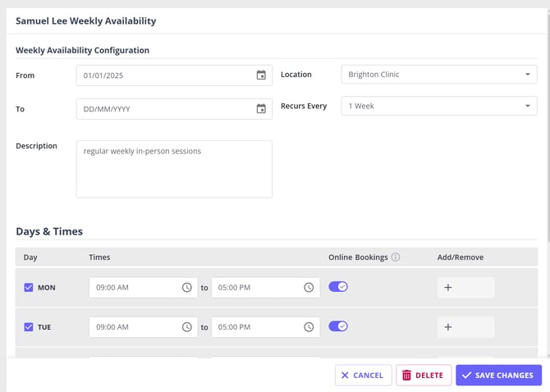Disable online bookings for Monday
The height and width of the screenshot is (392, 550).
(338, 287)
